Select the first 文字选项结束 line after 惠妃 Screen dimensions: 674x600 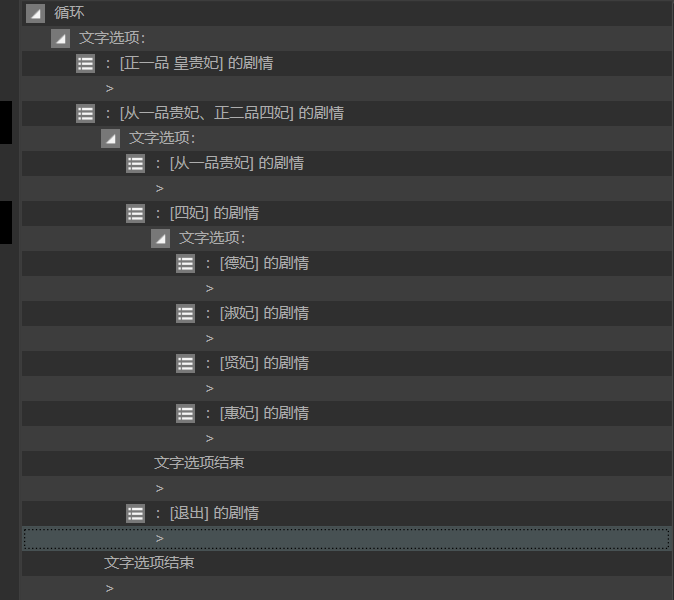click(x=199, y=463)
